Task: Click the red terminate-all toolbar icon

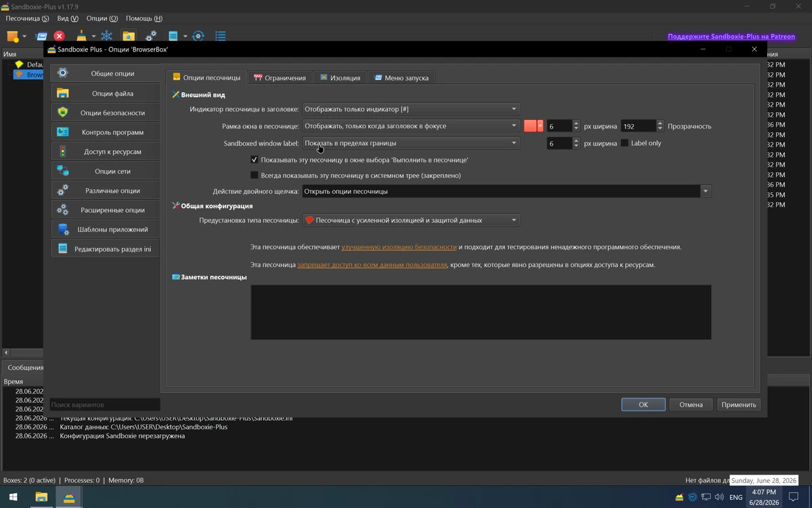Action: [x=60, y=36]
